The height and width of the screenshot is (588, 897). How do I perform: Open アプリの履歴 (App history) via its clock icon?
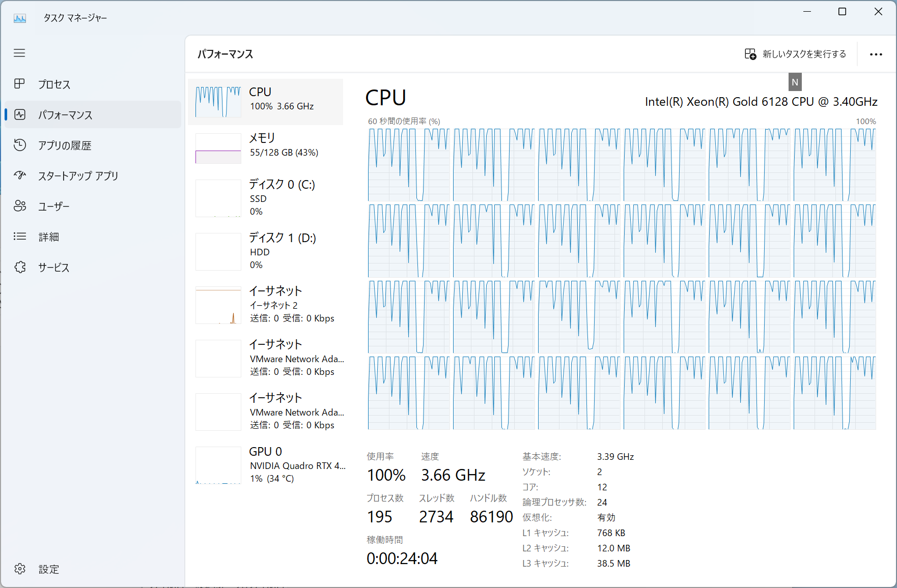pos(19,145)
